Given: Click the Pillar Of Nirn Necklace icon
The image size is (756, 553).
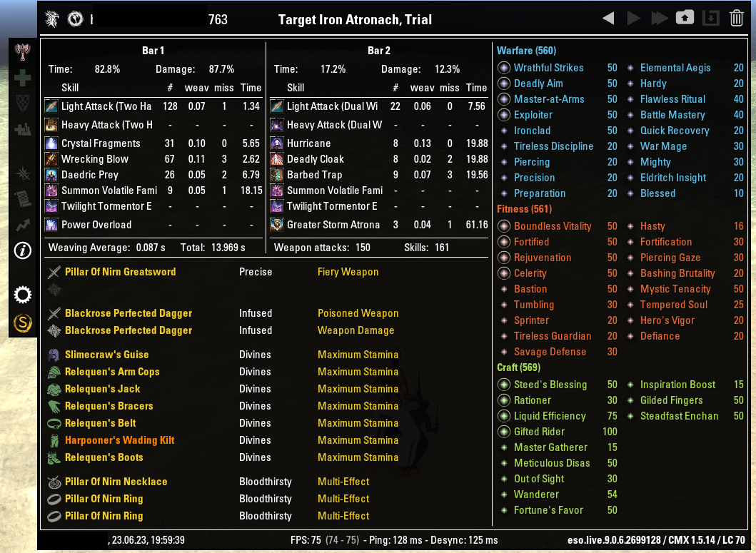Looking at the screenshot, I should coord(54,482).
